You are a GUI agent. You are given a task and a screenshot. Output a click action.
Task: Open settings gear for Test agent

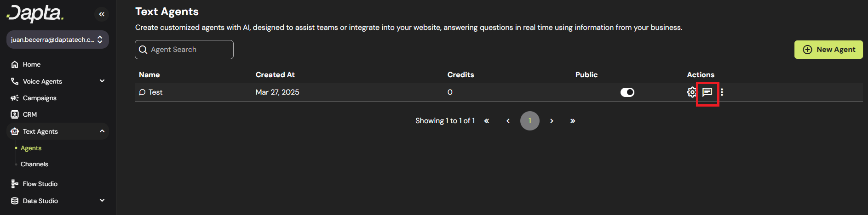click(691, 92)
